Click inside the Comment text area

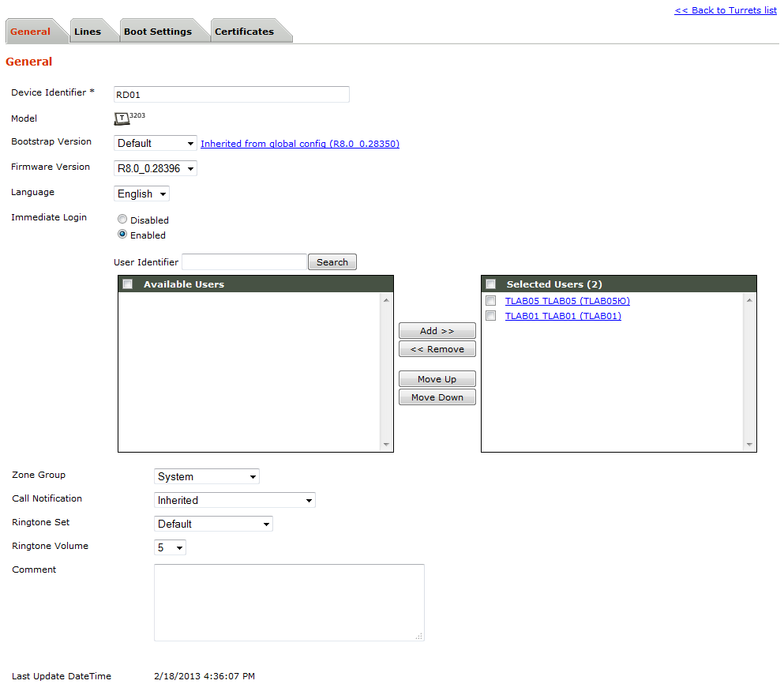pyautogui.click(x=289, y=603)
